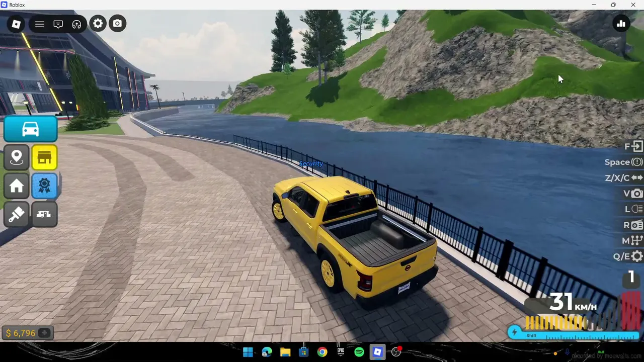This screenshot has width=644, height=362.
Task: Click the Security label above the truck
Action: (311, 164)
